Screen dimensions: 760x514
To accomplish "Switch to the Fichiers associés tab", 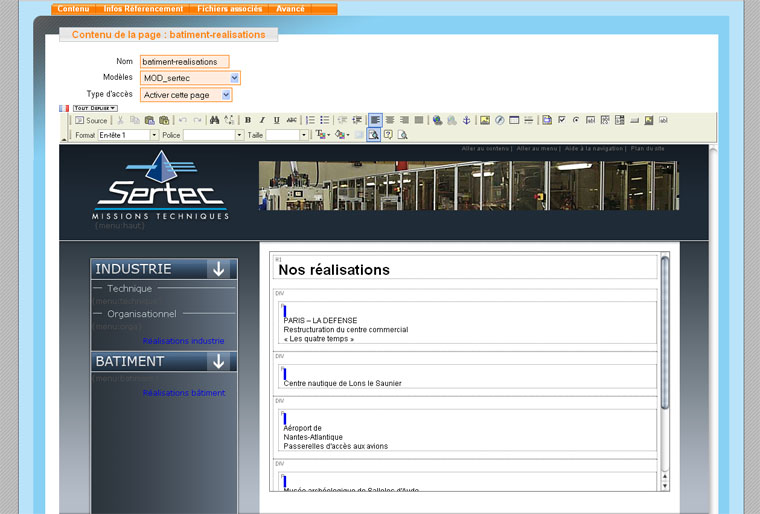I will click(229, 9).
